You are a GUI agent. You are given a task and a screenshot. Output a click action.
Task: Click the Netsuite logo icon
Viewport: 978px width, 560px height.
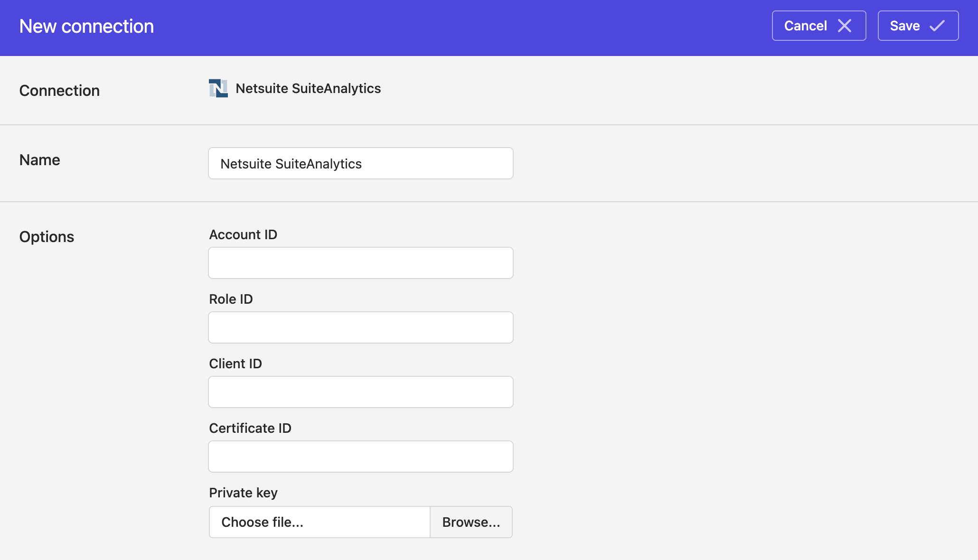click(x=218, y=88)
